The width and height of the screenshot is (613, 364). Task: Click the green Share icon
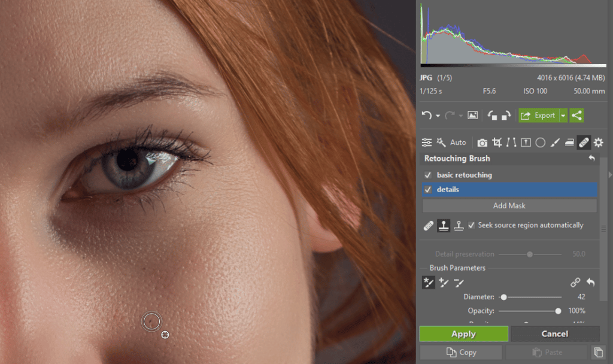[x=576, y=116]
